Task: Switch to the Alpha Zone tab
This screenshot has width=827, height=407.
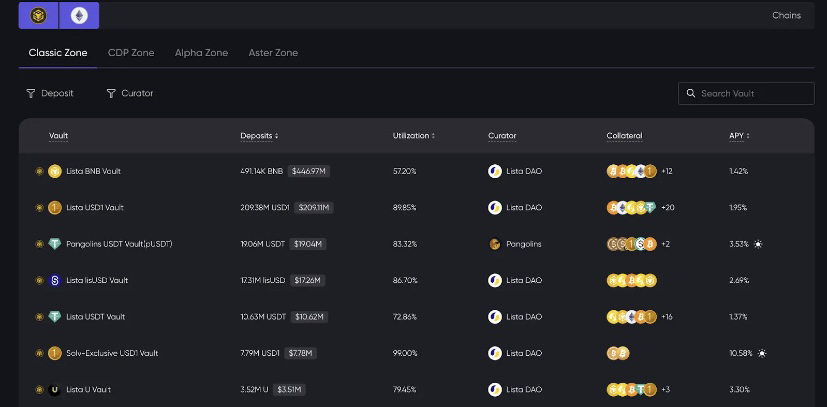Action: 201,53
